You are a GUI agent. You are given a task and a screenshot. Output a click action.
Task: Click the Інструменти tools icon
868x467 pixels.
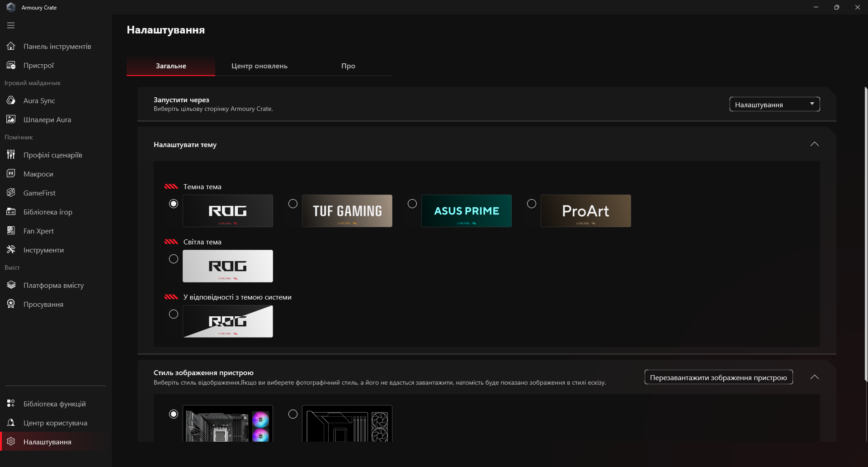click(11, 250)
